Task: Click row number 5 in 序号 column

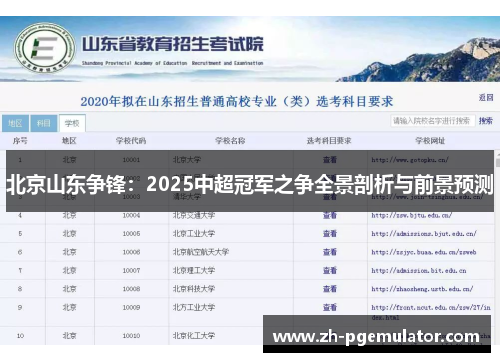Action: click(20, 234)
